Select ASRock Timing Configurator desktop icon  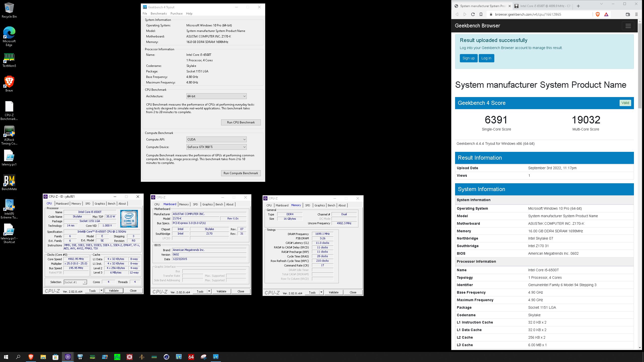tap(9, 135)
